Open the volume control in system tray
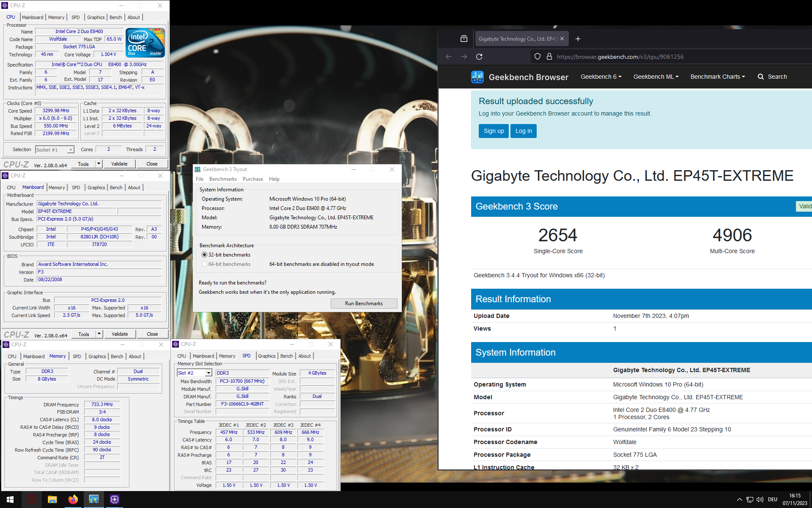Image resolution: width=812 pixels, height=508 pixels. click(760, 500)
